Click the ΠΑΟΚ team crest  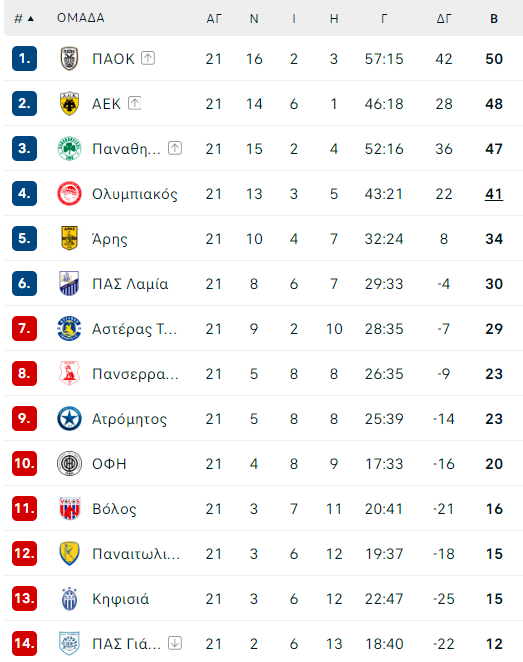point(69,59)
